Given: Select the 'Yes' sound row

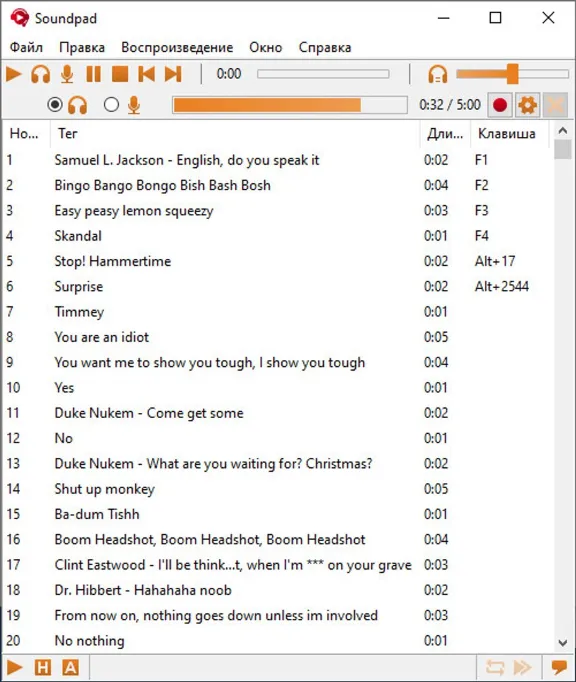Looking at the screenshot, I should click(278, 388).
